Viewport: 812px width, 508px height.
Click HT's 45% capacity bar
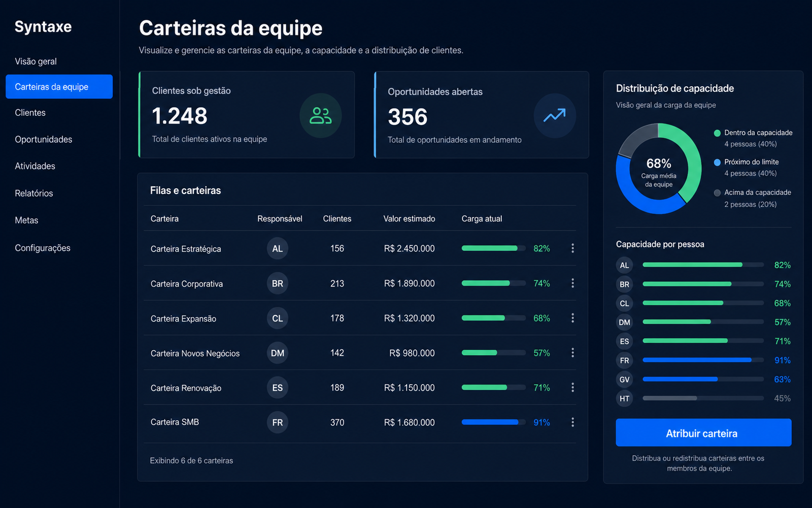coord(703,398)
